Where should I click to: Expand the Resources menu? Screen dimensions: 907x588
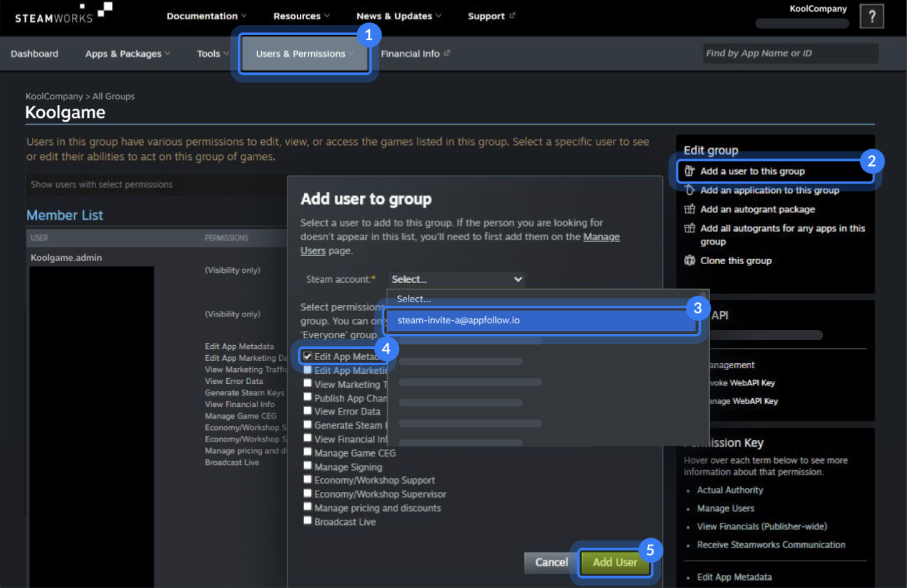(x=302, y=16)
